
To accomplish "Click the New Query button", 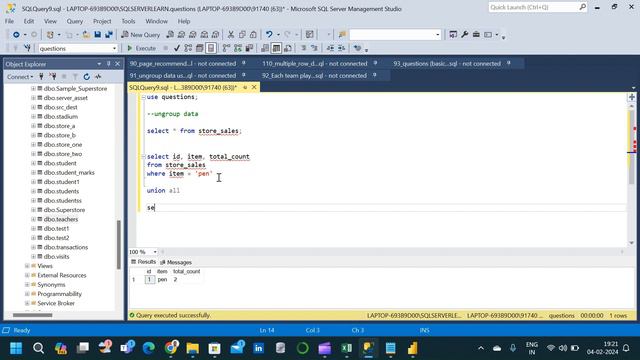I will click(x=141, y=35).
